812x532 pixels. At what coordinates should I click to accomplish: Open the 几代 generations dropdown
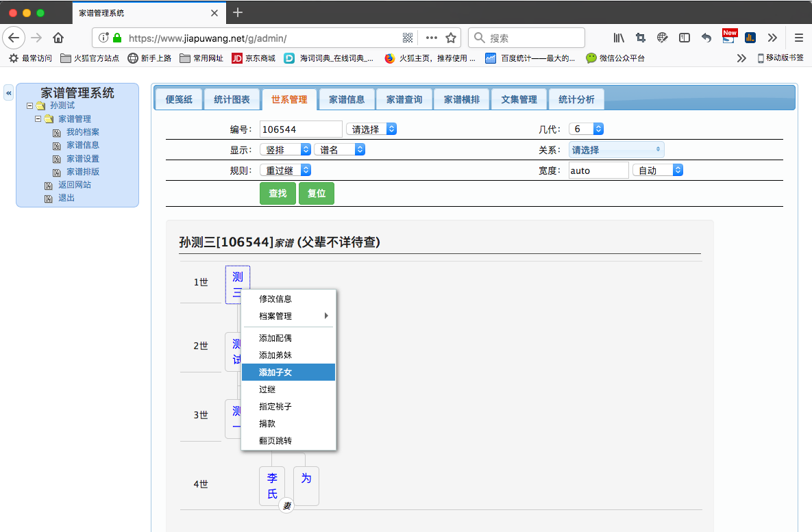[586, 129]
